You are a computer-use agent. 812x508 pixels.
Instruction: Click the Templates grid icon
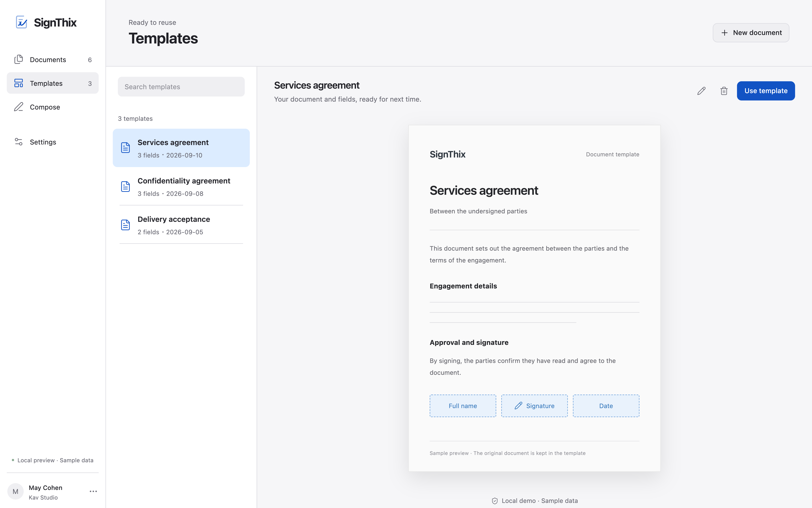[x=19, y=83]
